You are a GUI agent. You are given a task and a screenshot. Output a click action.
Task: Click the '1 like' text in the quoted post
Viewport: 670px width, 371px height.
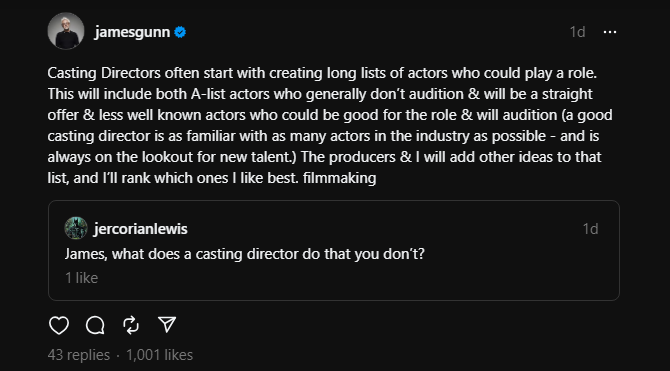[x=82, y=278]
